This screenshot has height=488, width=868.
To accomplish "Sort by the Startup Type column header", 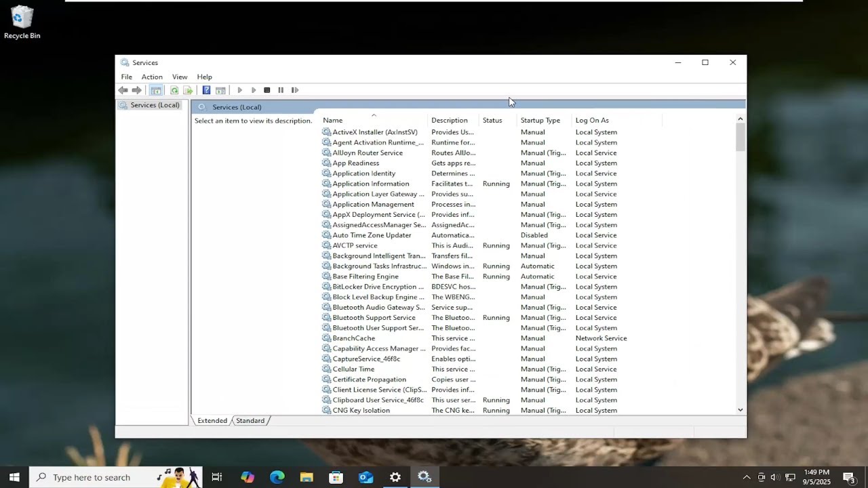I will (x=545, y=120).
